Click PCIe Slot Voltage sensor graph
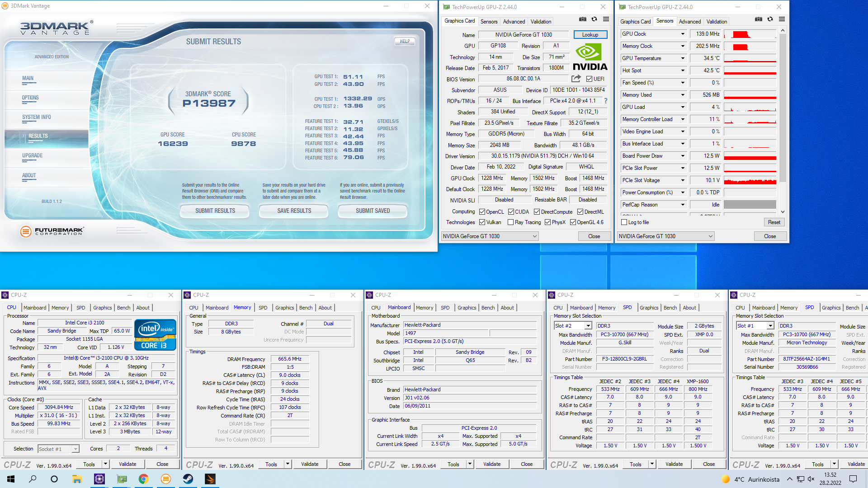 tap(750, 180)
